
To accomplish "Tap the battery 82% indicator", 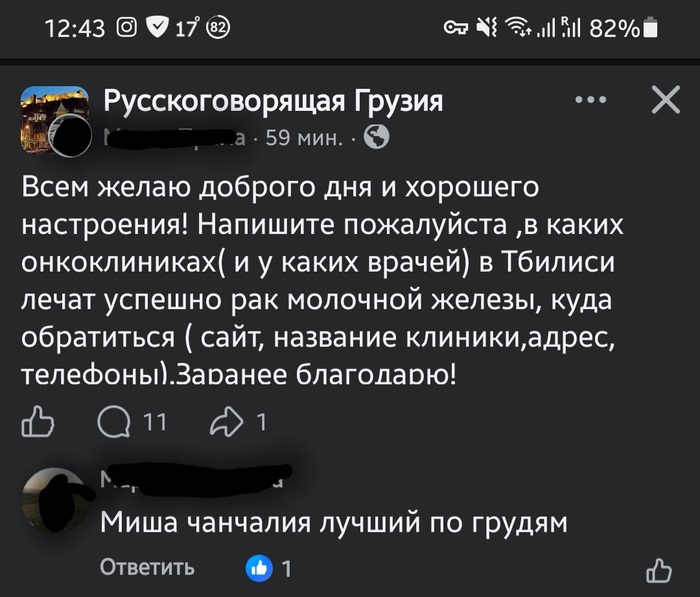I will point(624,29).
